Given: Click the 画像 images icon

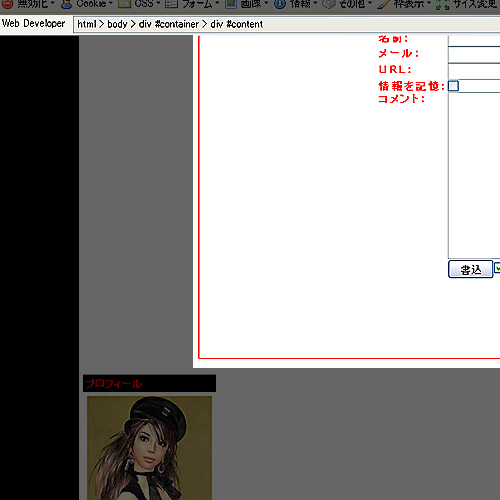Looking at the screenshot, I should (231, 4).
